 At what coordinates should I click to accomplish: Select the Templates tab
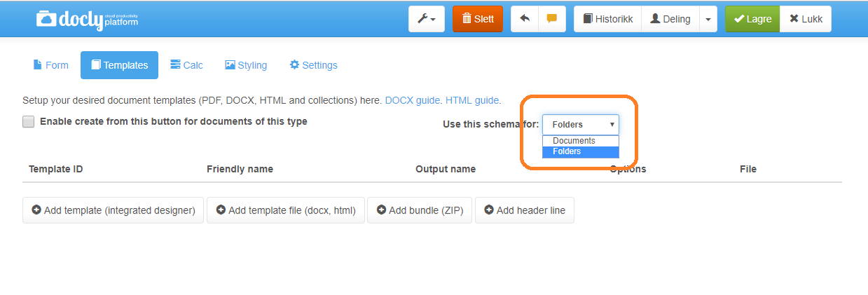(119, 65)
